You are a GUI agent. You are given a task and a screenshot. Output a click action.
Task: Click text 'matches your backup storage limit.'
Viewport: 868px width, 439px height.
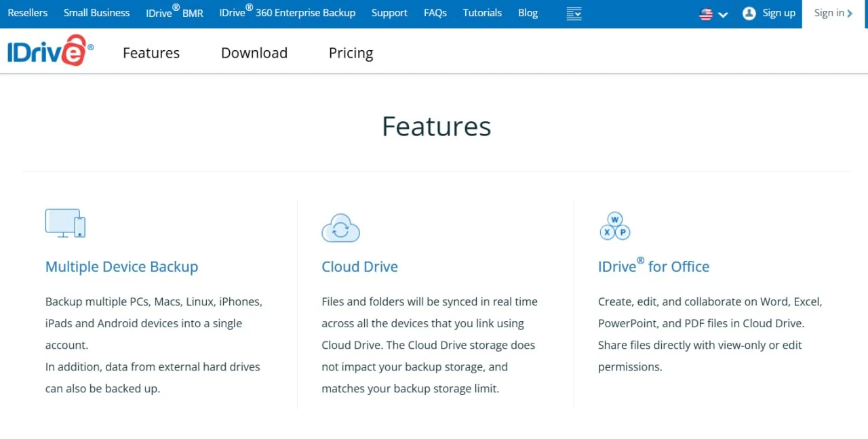point(410,389)
